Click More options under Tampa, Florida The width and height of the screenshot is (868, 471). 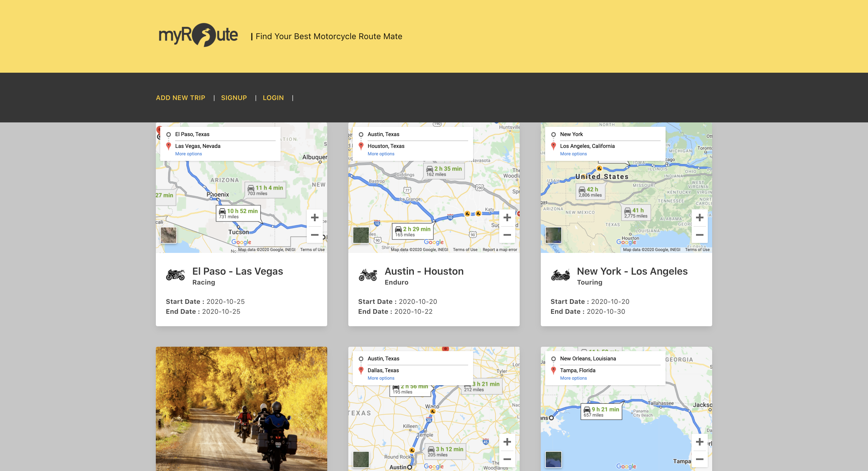(x=573, y=378)
